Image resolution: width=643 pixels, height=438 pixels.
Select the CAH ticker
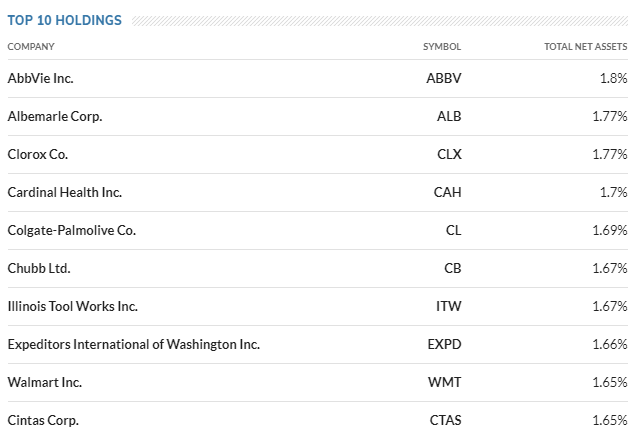(447, 192)
